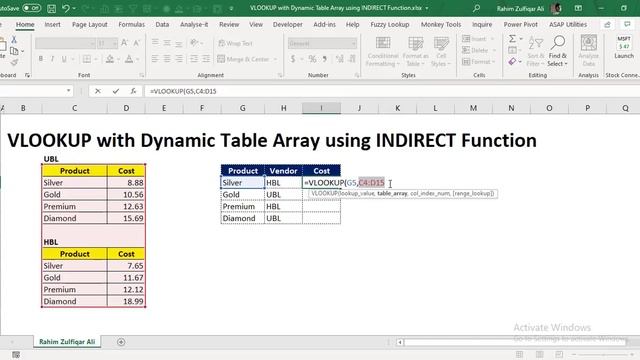Click the Analyze Data button
Image resolution: width=640 pixels, height=360 pixels.
pyautogui.click(x=589, y=51)
